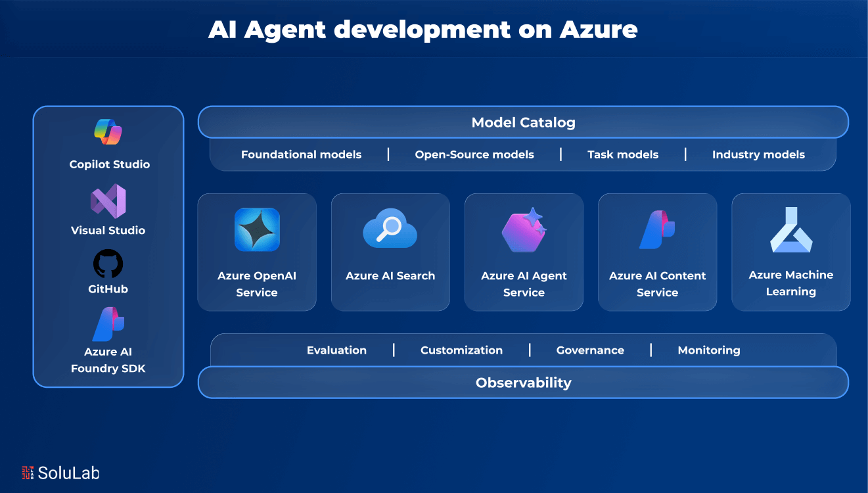Open the Model Catalog header bar
The image size is (868, 493).
[523, 122]
